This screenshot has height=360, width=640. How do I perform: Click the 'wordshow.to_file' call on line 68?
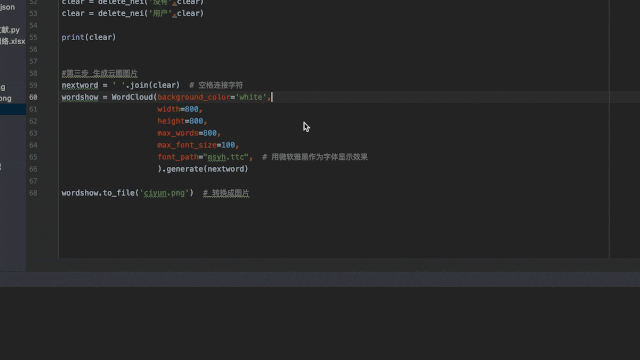tap(98, 193)
